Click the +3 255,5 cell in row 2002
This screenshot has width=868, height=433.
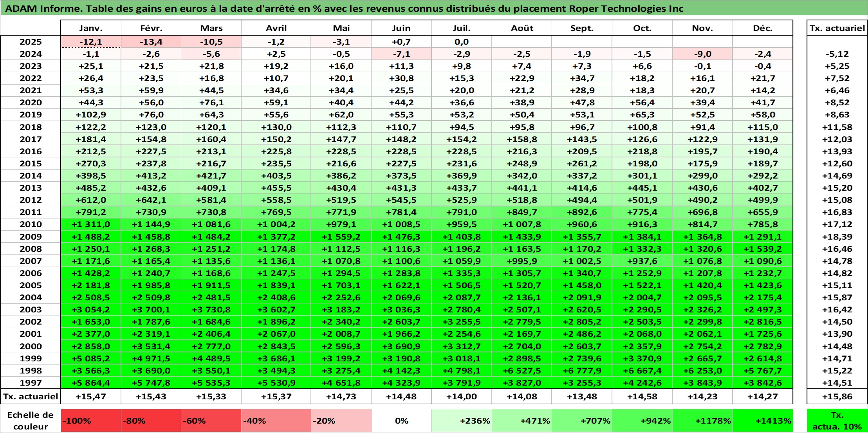(462, 321)
